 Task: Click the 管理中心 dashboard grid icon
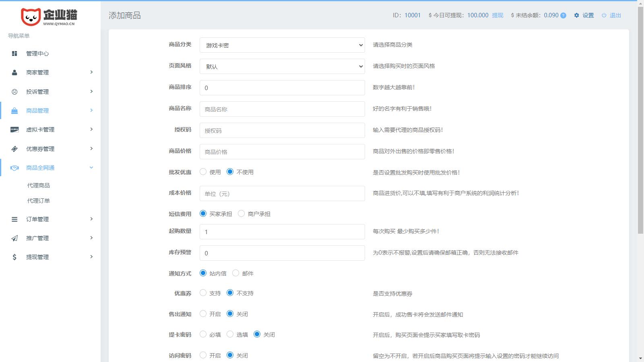coord(14,53)
